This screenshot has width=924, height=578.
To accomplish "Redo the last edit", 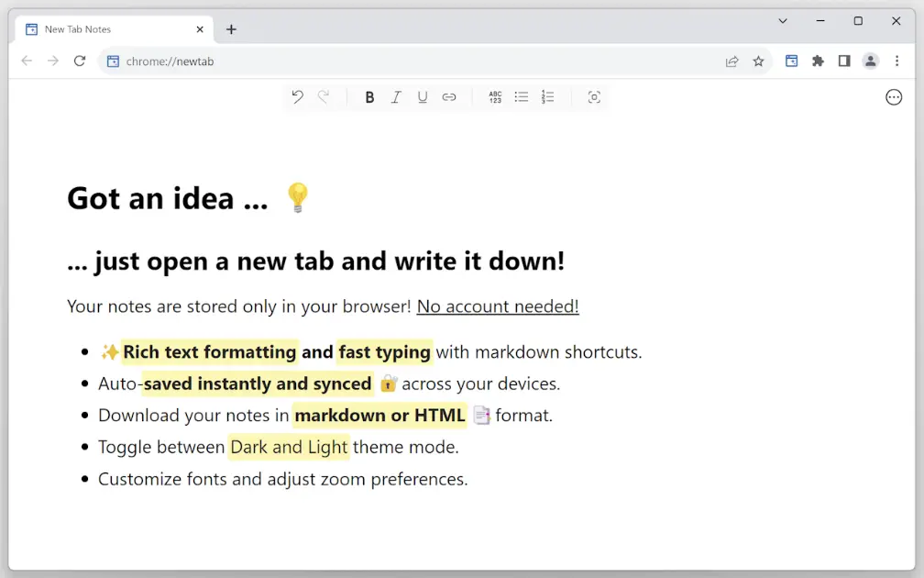I will [324, 96].
